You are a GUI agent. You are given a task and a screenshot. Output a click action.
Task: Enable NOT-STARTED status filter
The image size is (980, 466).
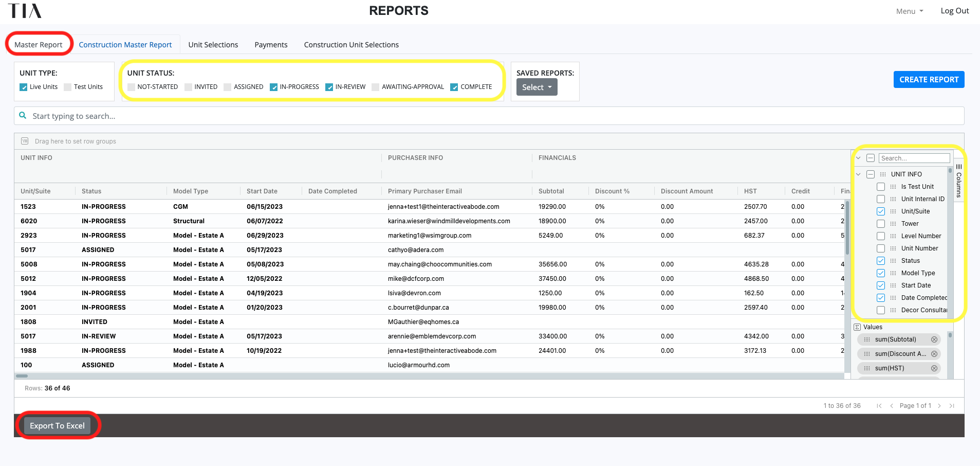131,87
